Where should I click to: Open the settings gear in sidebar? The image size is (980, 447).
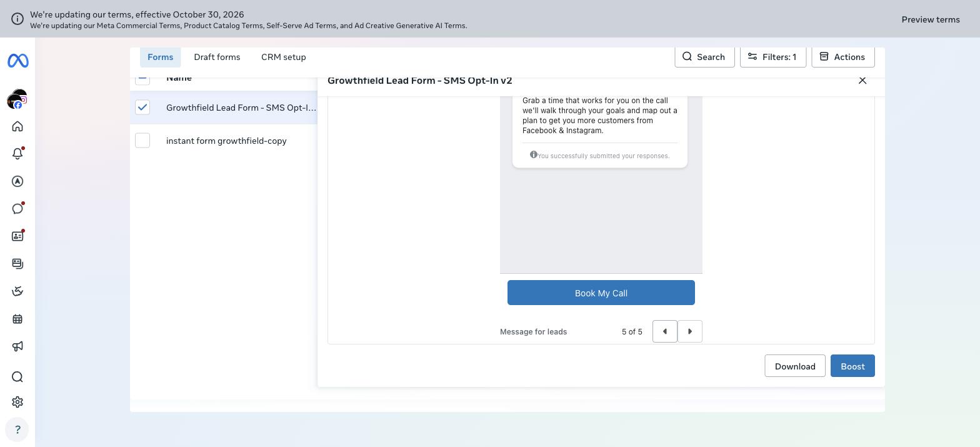[x=17, y=402]
